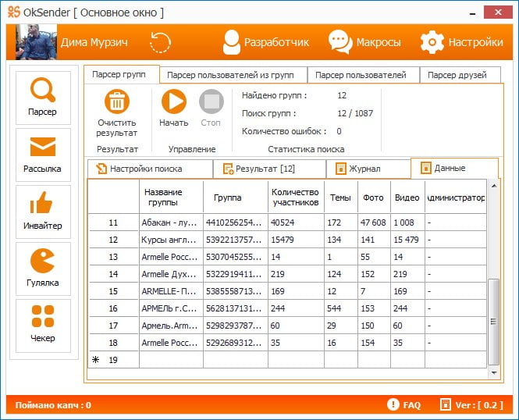Click the FAQ link in status bar
The height and width of the screenshot is (420, 519).
click(x=403, y=404)
